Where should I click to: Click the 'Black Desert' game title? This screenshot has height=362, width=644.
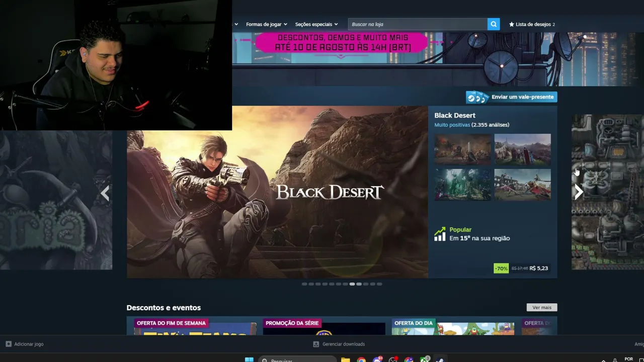tap(455, 115)
